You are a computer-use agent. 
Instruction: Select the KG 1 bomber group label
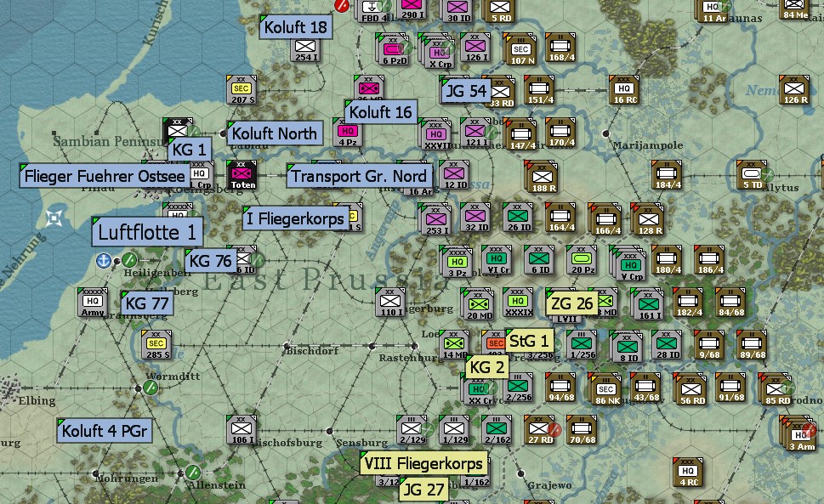[x=190, y=150]
